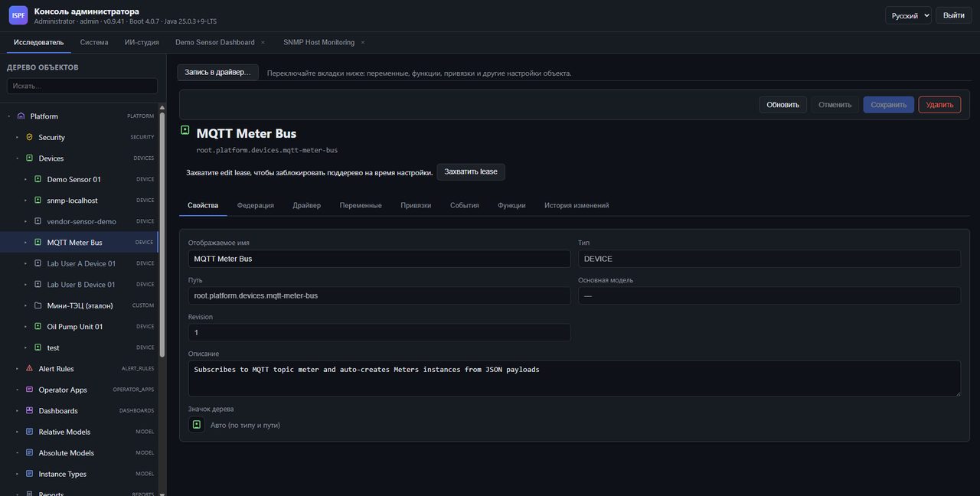Click the Alert Rules warning triangle icon

(x=29, y=369)
